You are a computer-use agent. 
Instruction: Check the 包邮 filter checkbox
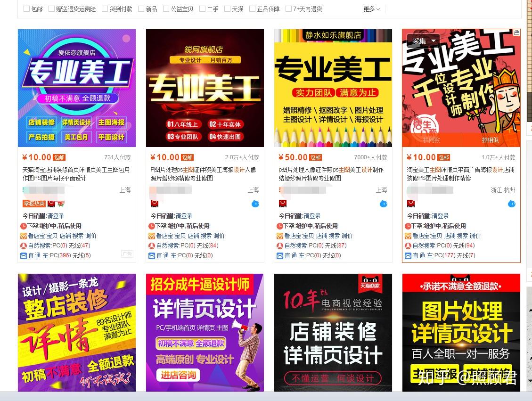26,9
